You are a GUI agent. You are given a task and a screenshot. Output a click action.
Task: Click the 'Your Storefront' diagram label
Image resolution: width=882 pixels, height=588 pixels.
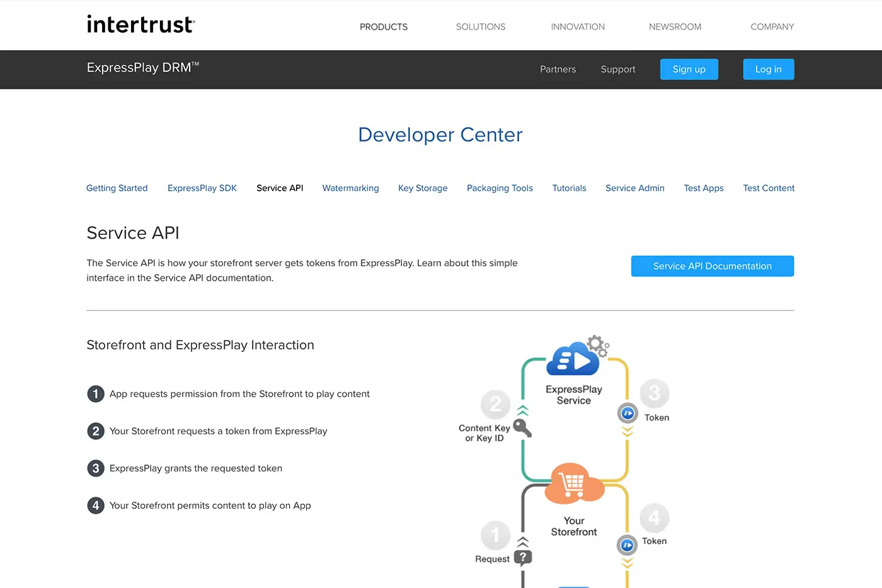574,526
